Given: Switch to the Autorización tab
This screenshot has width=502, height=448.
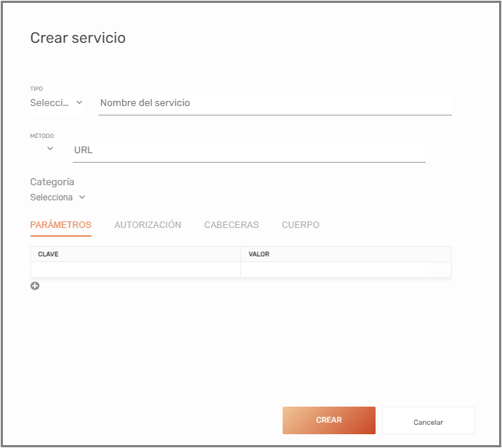Looking at the screenshot, I should coord(148,225).
